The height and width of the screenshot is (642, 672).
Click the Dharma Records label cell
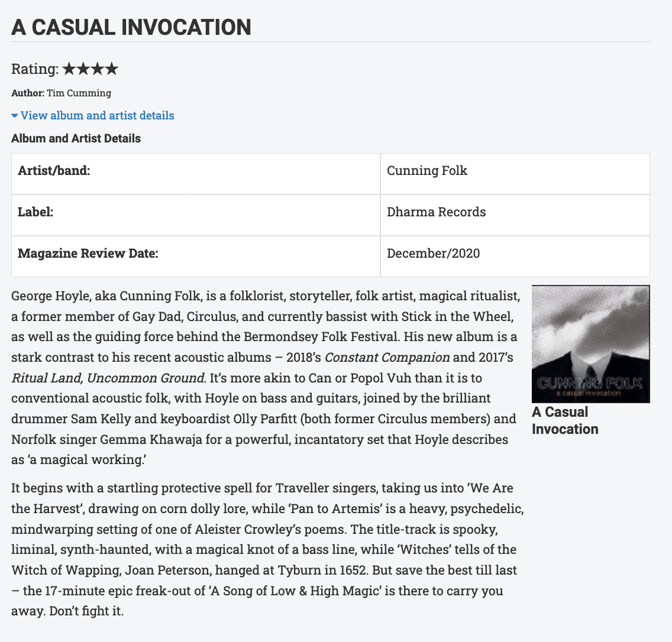[x=436, y=212]
